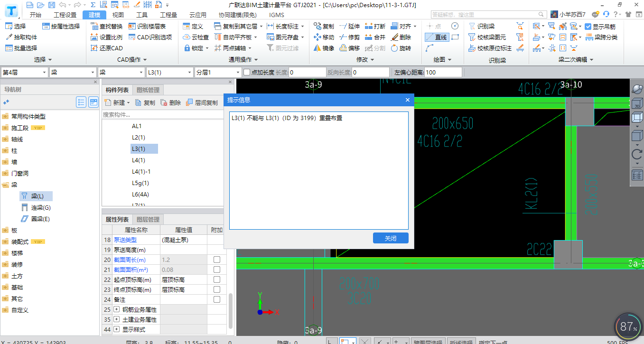Screen dimensions: 644x344
Task: Select the 直线 line drawing tool
Action: click(x=436, y=37)
